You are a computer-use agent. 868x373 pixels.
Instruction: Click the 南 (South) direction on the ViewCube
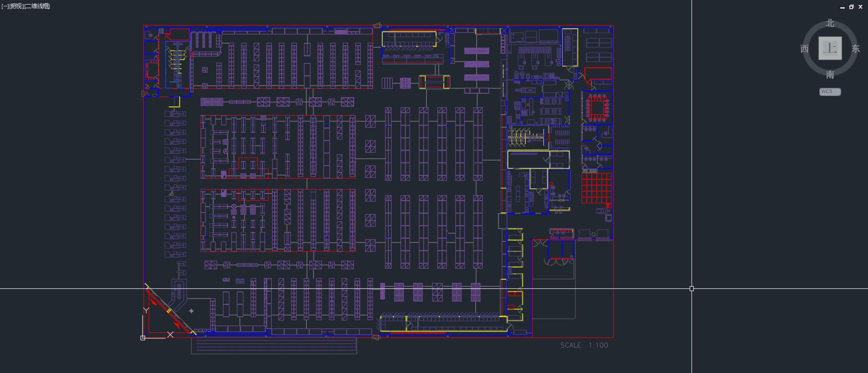pos(830,74)
